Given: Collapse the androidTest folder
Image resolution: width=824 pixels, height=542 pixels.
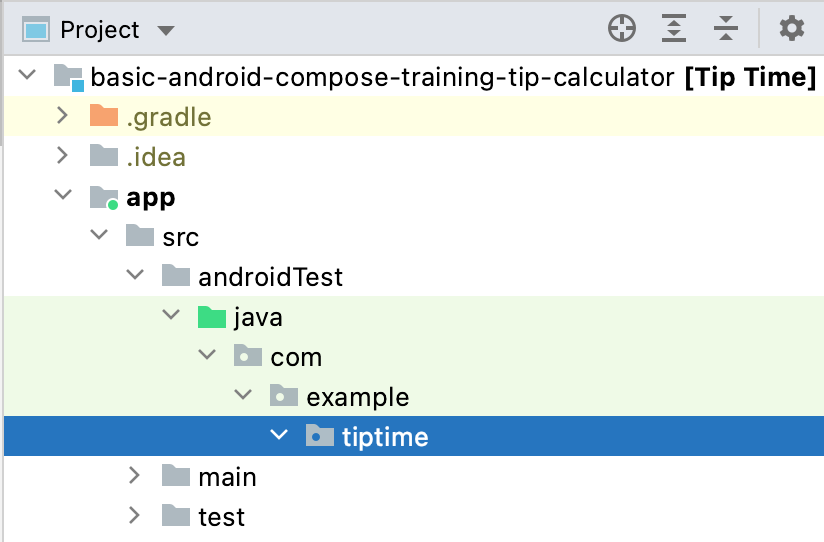Looking at the screenshot, I should (x=135, y=277).
